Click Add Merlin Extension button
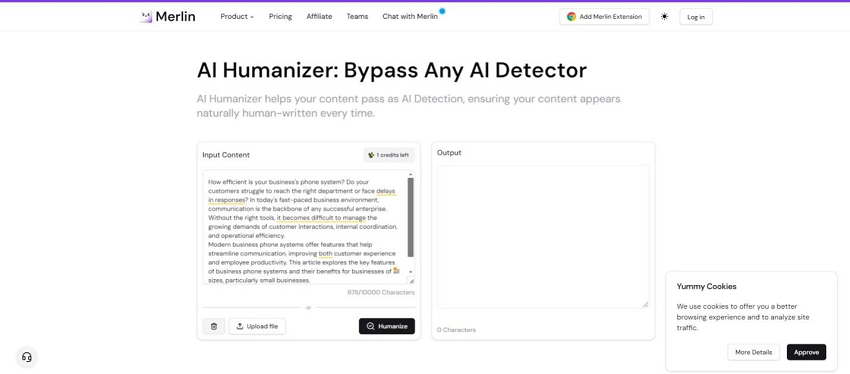The image size is (850, 374). tap(604, 16)
